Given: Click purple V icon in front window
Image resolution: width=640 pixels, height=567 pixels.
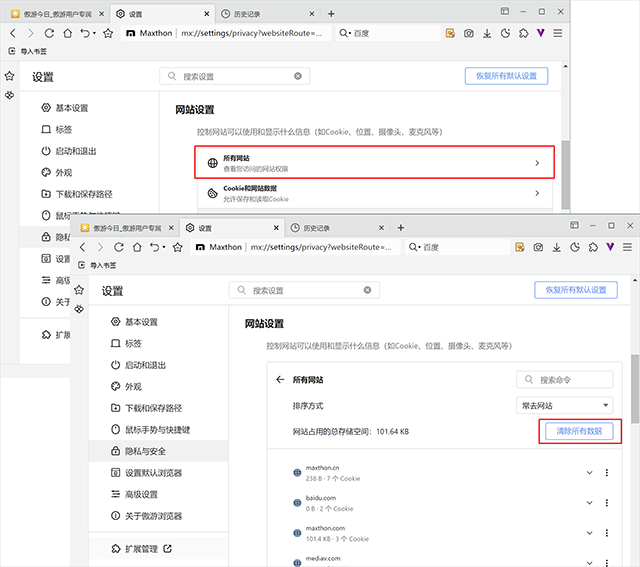Looking at the screenshot, I should pos(610,247).
